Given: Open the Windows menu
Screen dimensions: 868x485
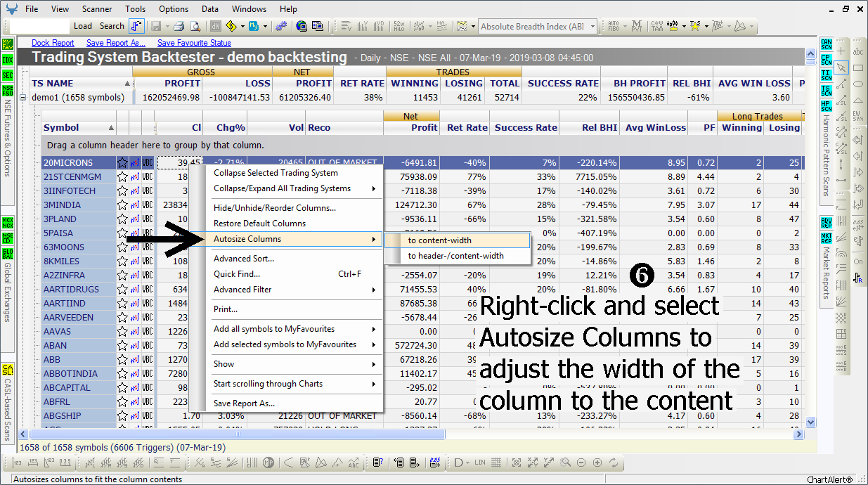Looking at the screenshot, I should pyautogui.click(x=250, y=9).
